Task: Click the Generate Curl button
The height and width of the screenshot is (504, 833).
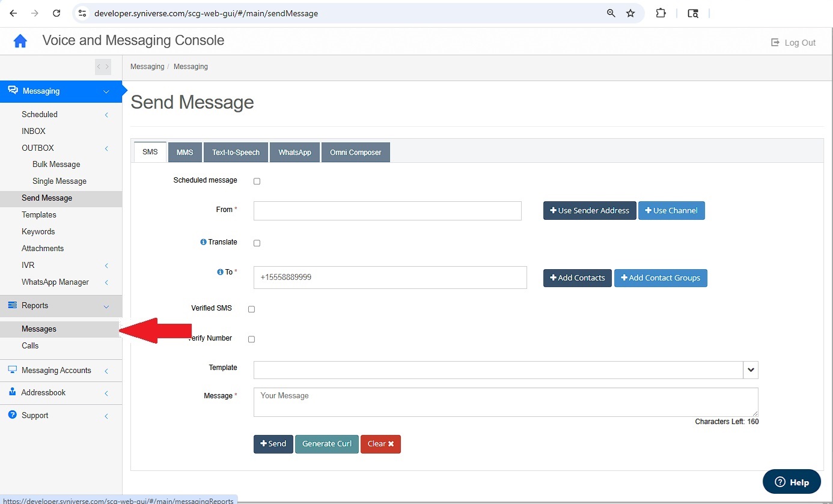Action: pyautogui.click(x=326, y=444)
